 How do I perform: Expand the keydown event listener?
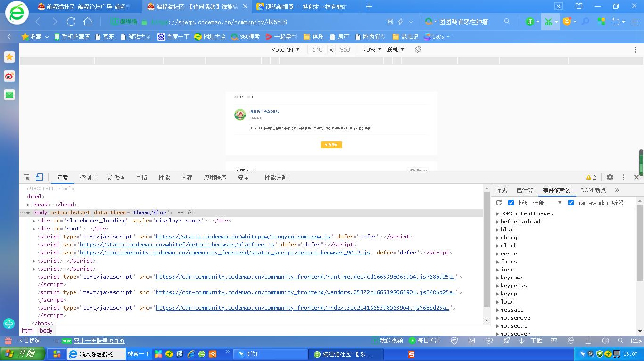pos(497,278)
